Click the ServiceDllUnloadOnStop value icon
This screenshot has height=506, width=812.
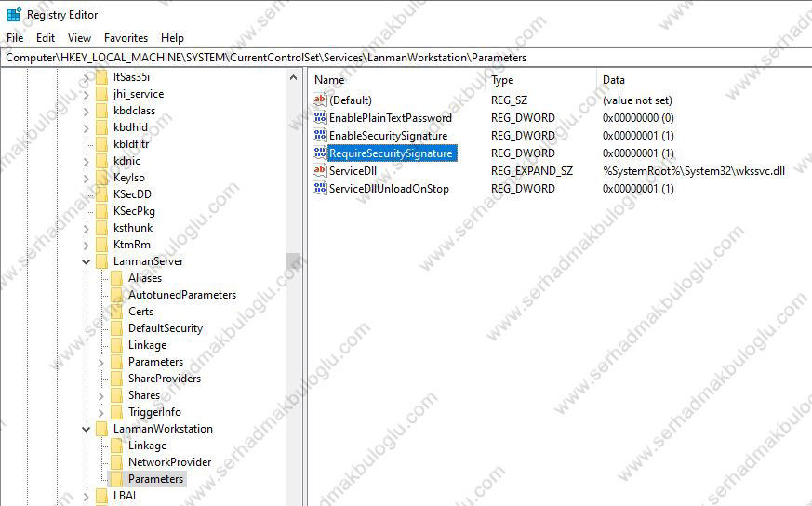(x=320, y=189)
